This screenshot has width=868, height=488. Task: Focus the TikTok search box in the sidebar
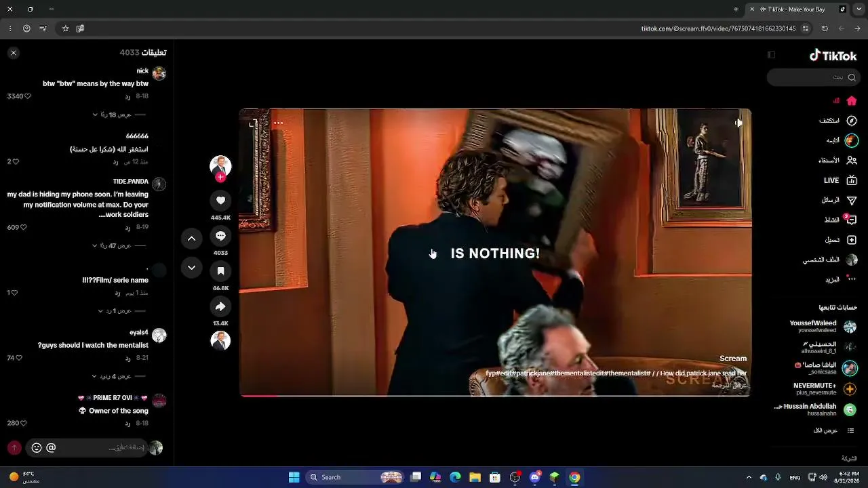coord(812,77)
